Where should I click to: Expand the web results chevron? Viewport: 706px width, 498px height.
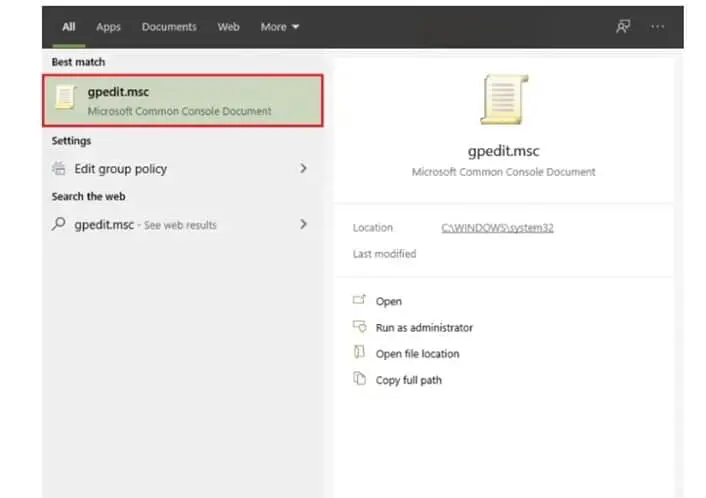click(x=303, y=224)
